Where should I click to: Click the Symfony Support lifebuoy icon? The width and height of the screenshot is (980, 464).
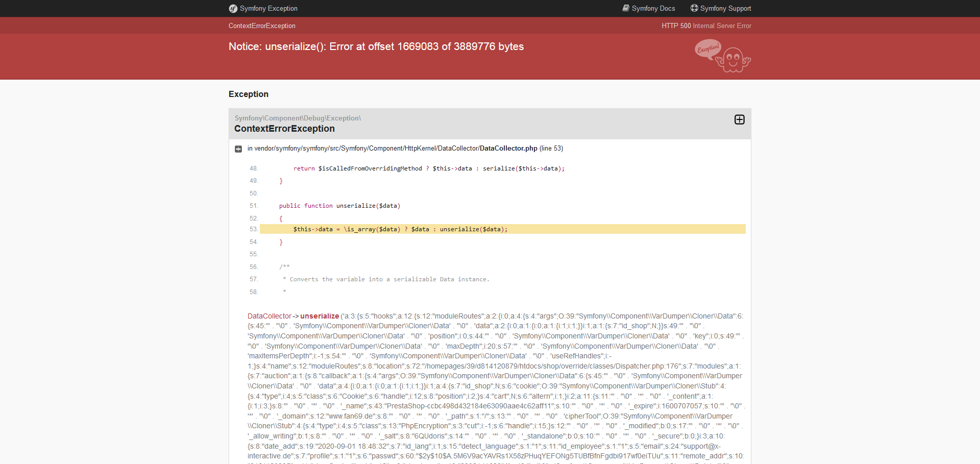[x=694, y=8]
